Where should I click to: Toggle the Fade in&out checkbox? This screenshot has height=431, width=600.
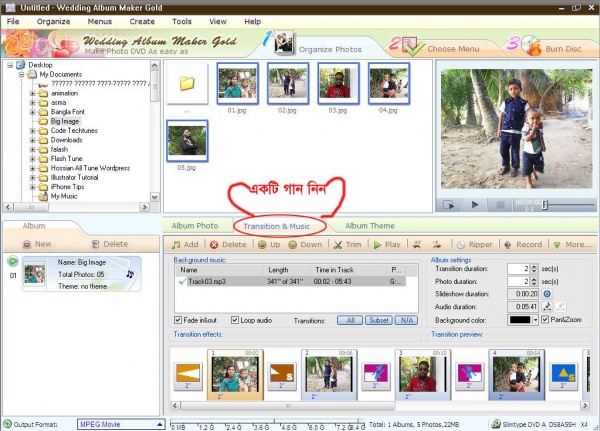(178, 320)
